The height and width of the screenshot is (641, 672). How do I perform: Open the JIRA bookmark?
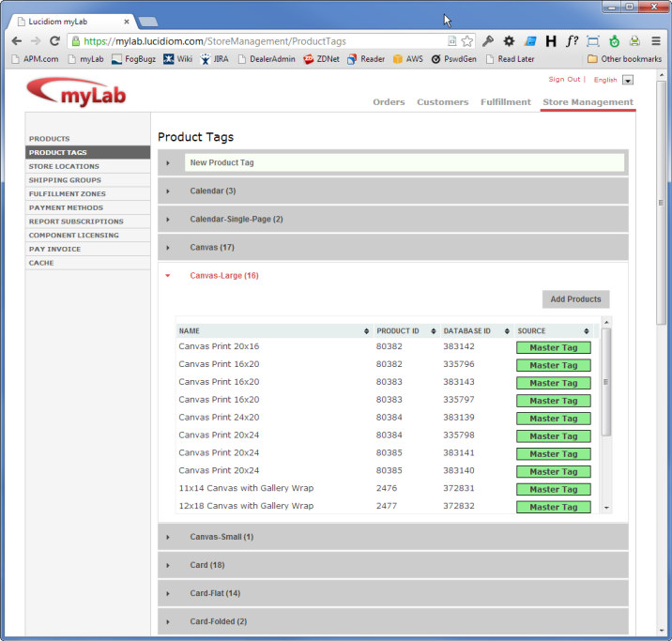coord(214,59)
